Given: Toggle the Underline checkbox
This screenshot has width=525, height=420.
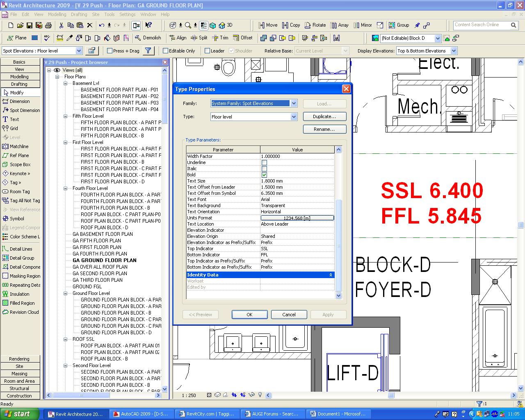Looking at the screenshot, I should tap(264, 162).
